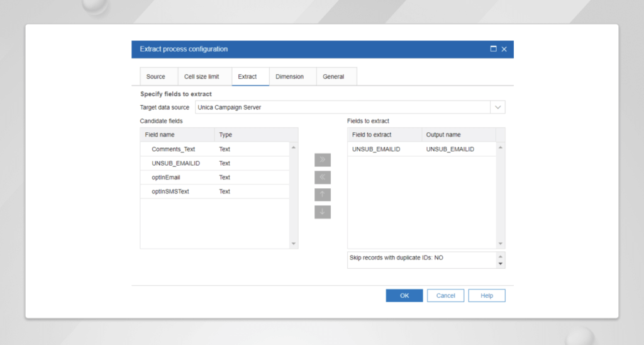644x345 pixels.
Task: Select UNSUB_EMAILID row in Fields to extract
Action: pos(376,149)
